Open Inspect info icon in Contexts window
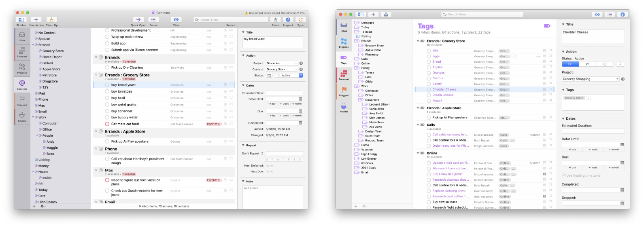 (288, 19)
